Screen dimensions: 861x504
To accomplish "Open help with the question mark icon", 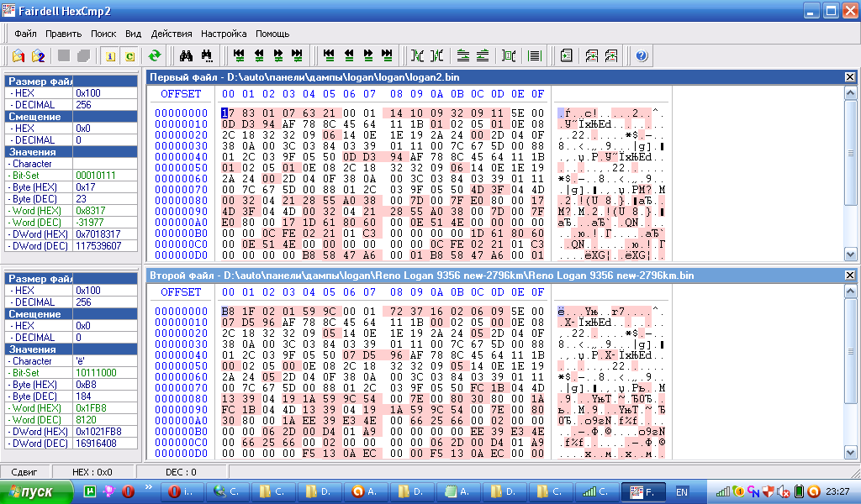I will coord(642,56).
